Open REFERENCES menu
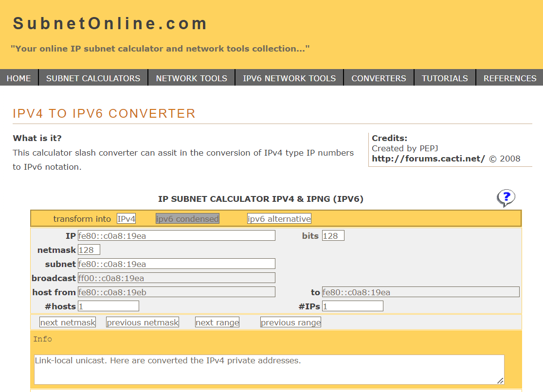 [510, 78]
